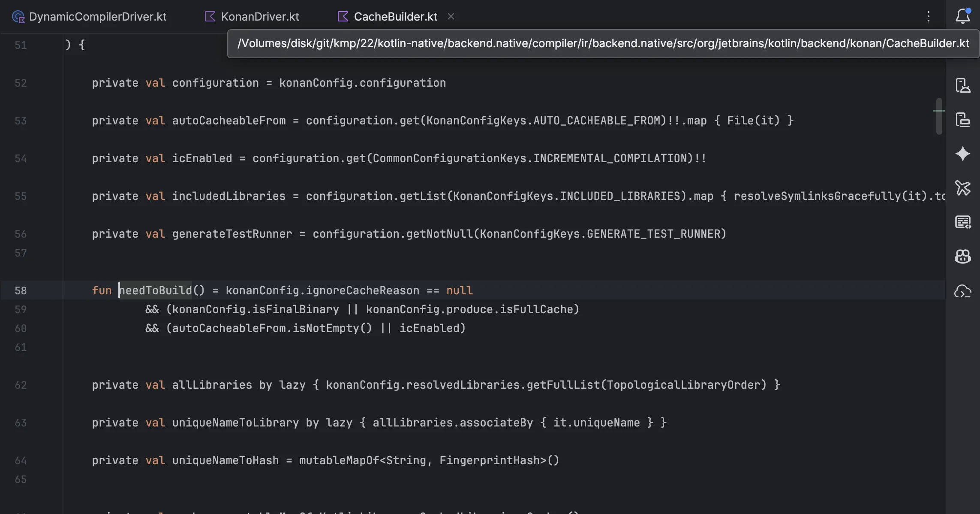Click the crossed airplane sidebar icon
Viewport: 980px width, 514px height.
pos(962,188)
